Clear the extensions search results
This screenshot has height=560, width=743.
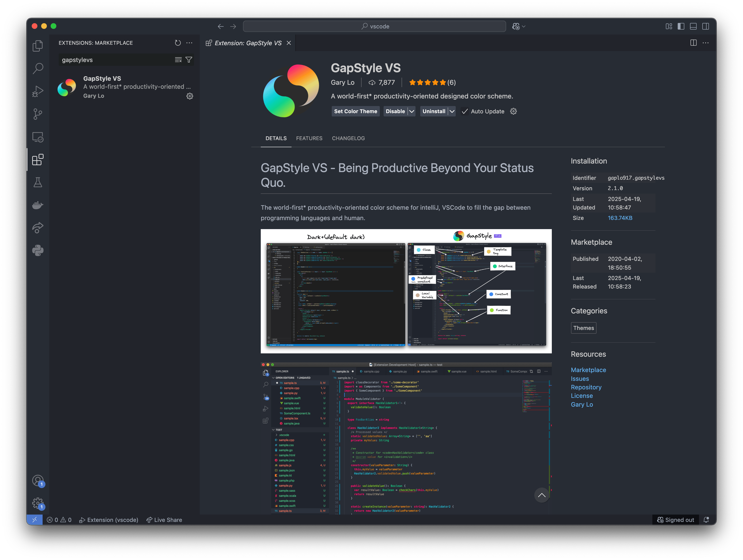(x=178, y=60)
